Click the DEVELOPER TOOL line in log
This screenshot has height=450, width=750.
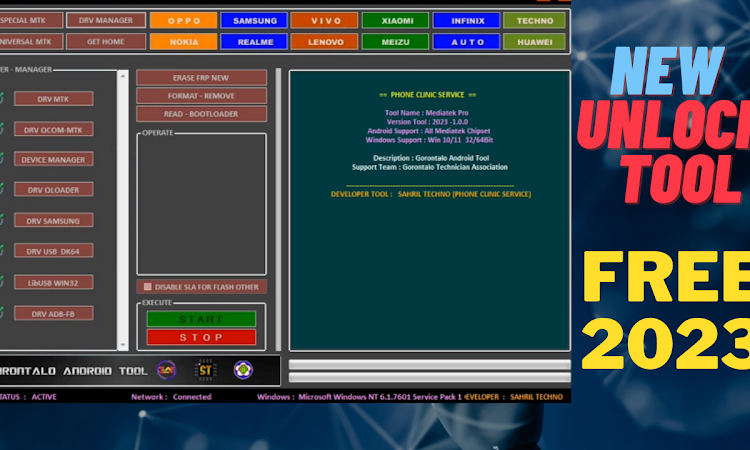pyautogui.click(x=430, y=194)
